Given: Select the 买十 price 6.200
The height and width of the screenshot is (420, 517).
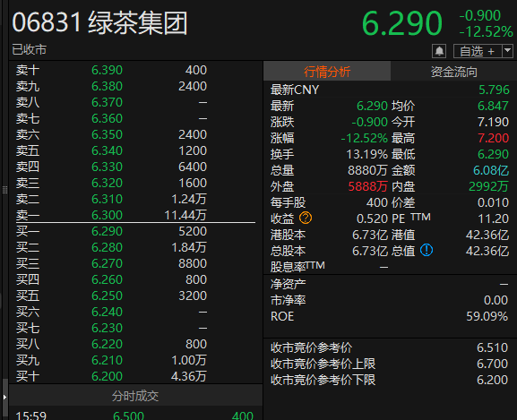Looking at the screenshot, I should (107, 376).
